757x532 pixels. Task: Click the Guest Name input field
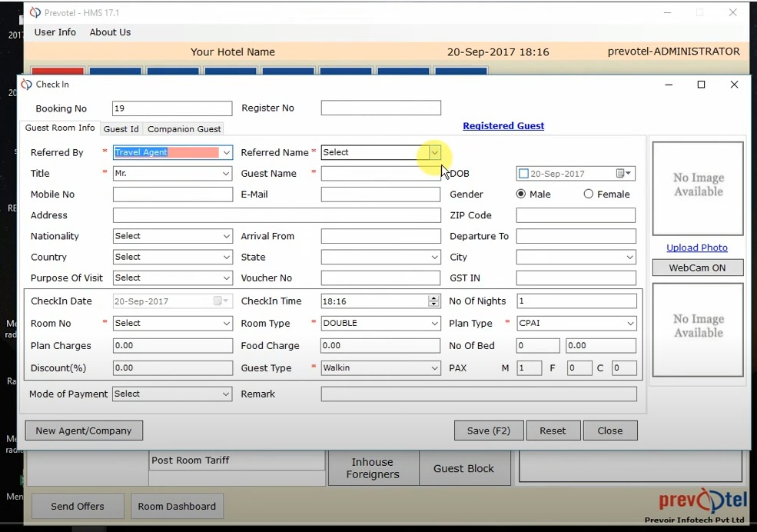pos(380,174)
